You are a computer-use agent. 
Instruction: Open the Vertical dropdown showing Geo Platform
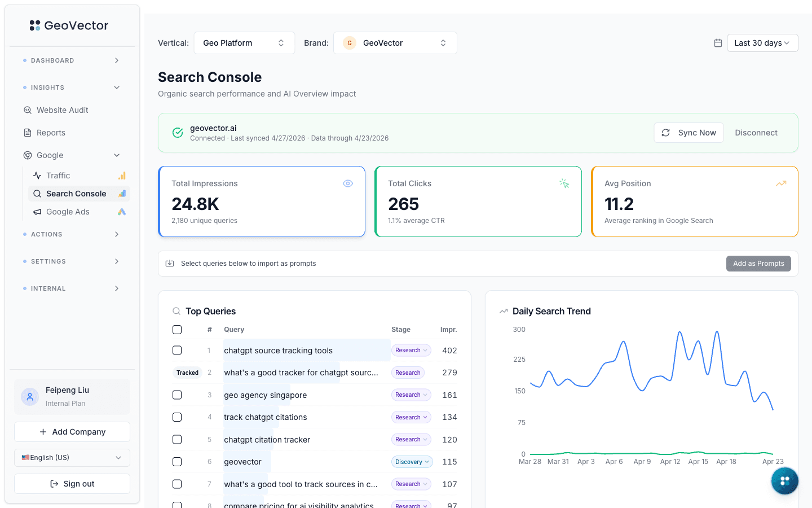(244, 42)
